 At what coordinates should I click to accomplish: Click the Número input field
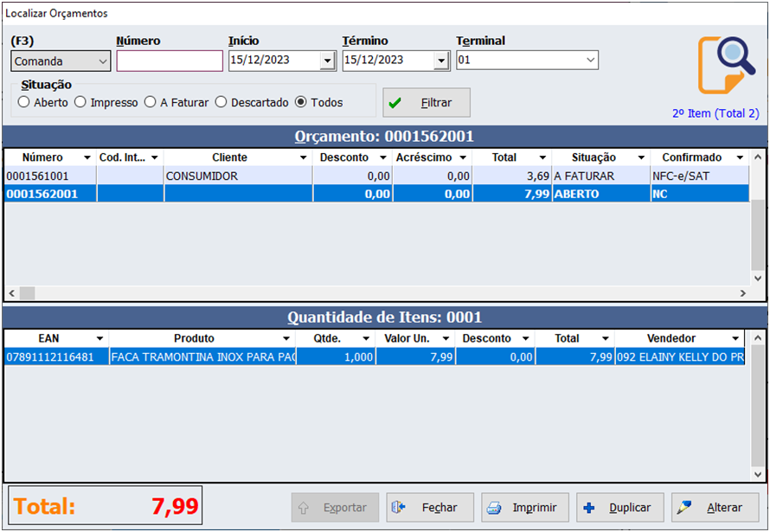click(170, 61)
